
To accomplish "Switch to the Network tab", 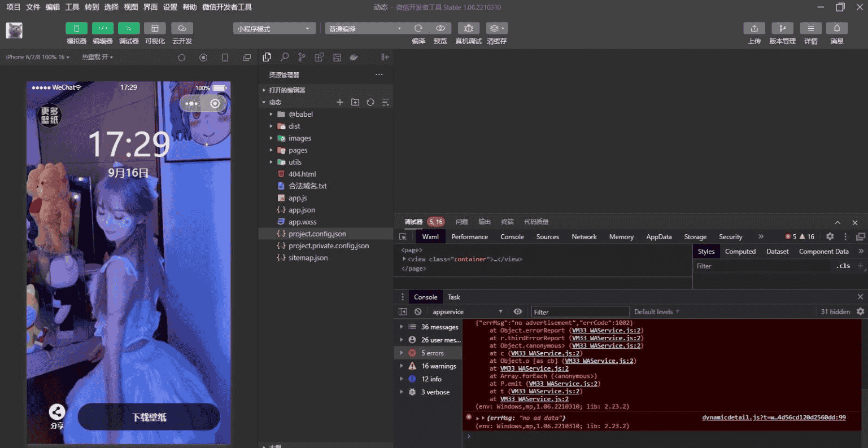I will [x=584, y=237].
